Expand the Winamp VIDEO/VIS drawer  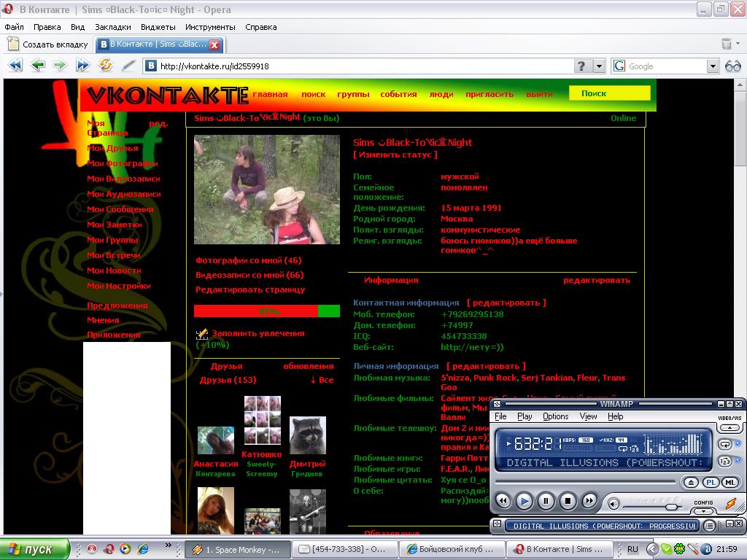pyautogui.click(x=729, y=428)
